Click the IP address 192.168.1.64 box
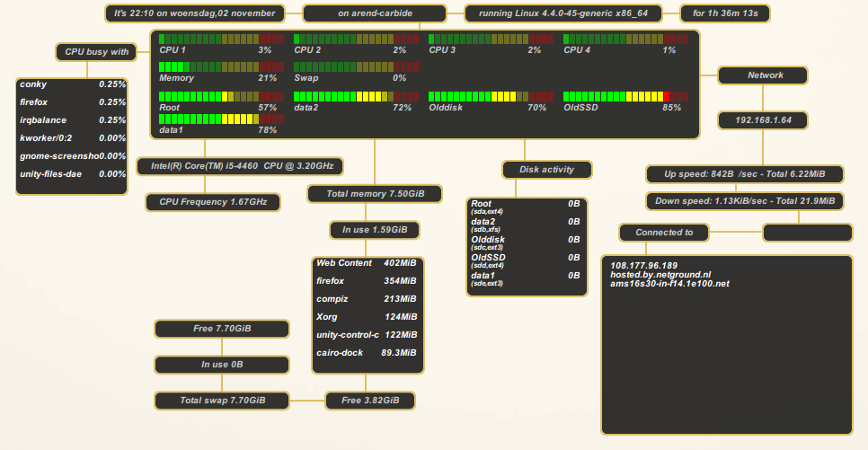Screen dimensions: 868x450 point(763,120)
